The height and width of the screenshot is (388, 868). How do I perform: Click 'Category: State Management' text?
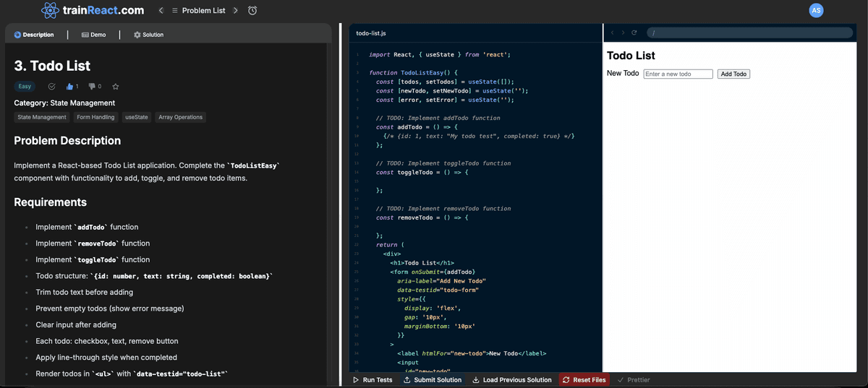(x=64, y=103)
